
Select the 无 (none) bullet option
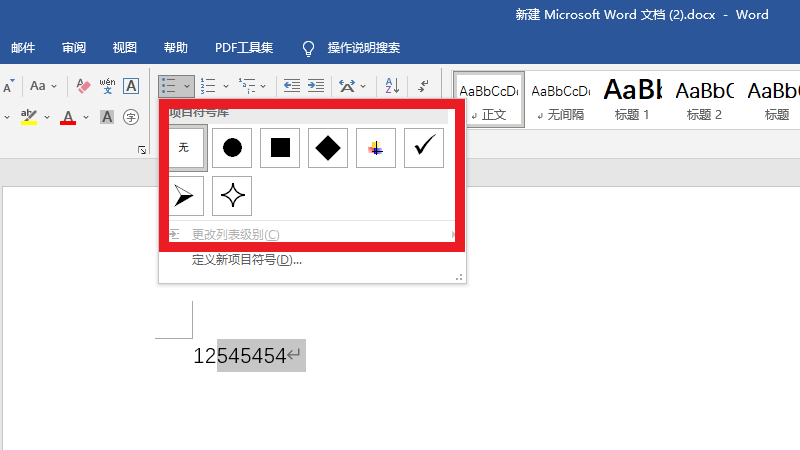click(x=184, y=148)
